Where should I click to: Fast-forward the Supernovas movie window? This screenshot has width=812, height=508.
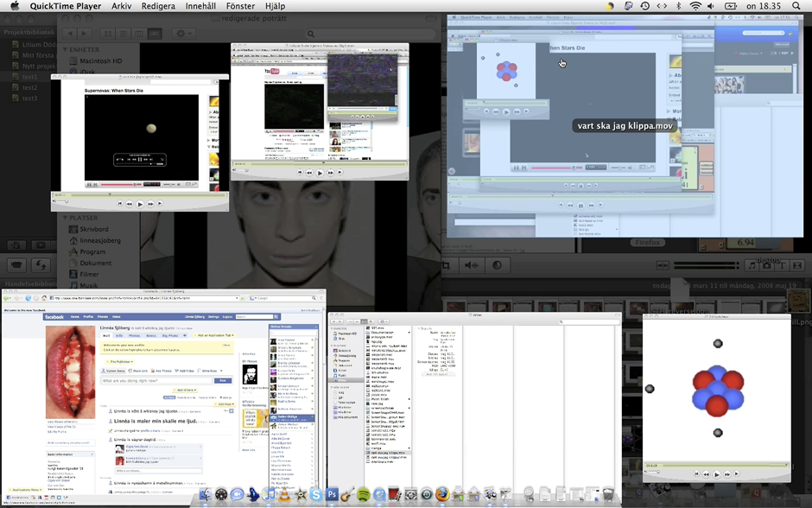pyautogui.click(x=150, y=204)
